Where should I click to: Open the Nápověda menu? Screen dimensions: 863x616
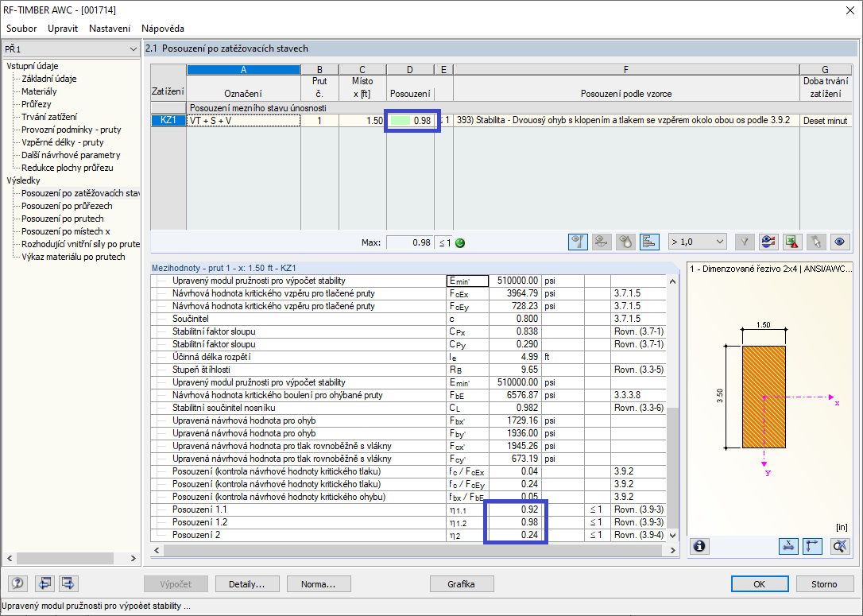pyautogui.click(x=163, y=29)
